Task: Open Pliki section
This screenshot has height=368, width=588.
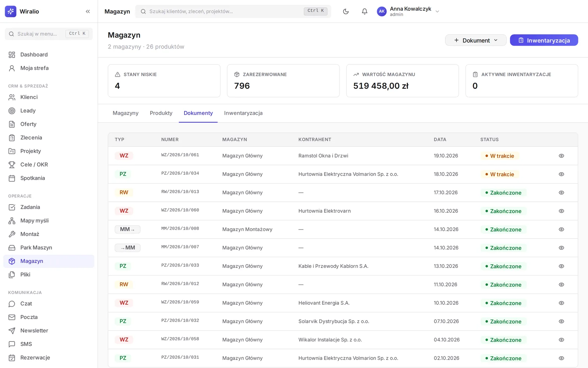Action: [x=49, y=275]
